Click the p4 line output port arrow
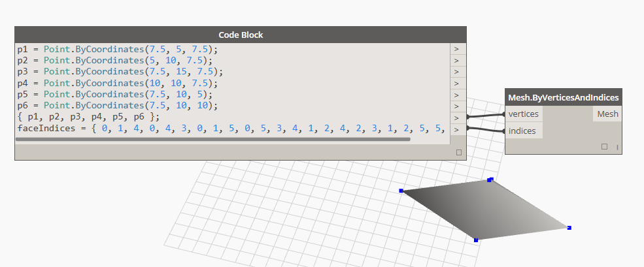Image resolution: width=644 pixels, height=267 pixels. point(458,84)
